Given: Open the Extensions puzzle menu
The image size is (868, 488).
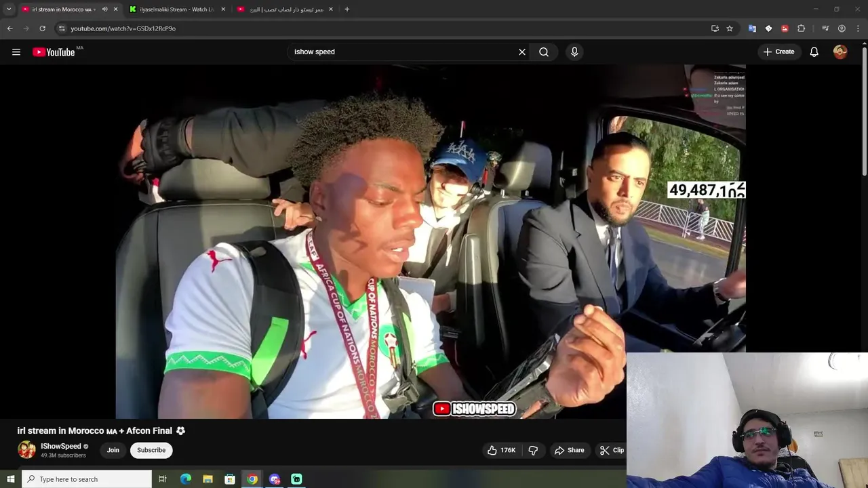Looking at the screenshot, I should (801, 28).
